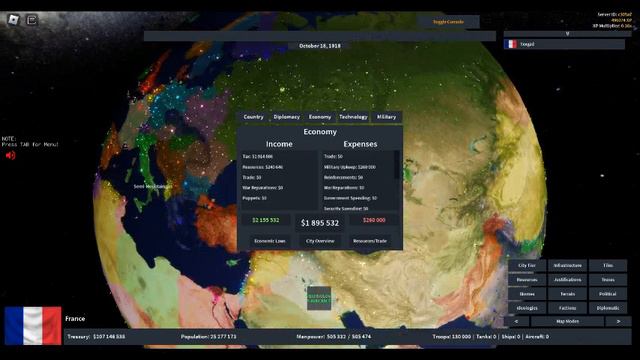The height and width of the screenshot is (360, 640).
Task: Open Resources/Trade
Action: [370, 241]
